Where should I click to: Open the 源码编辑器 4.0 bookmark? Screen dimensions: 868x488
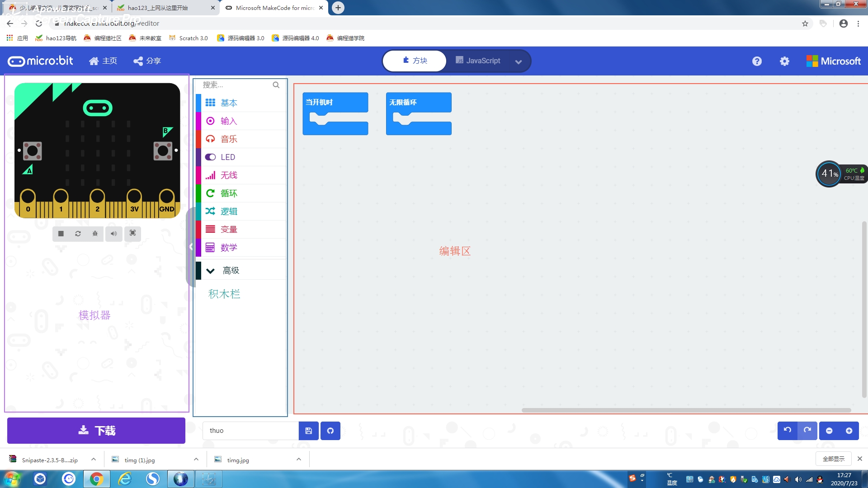[x=295, y=38]
